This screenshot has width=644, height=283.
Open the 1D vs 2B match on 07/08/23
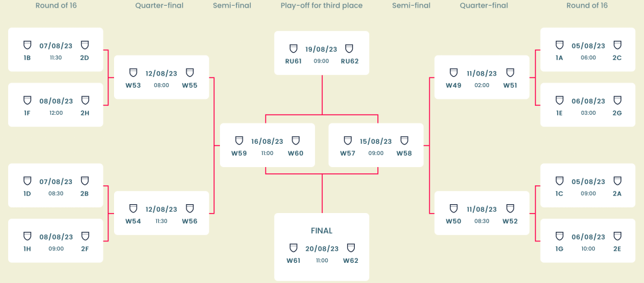point(55,185)
